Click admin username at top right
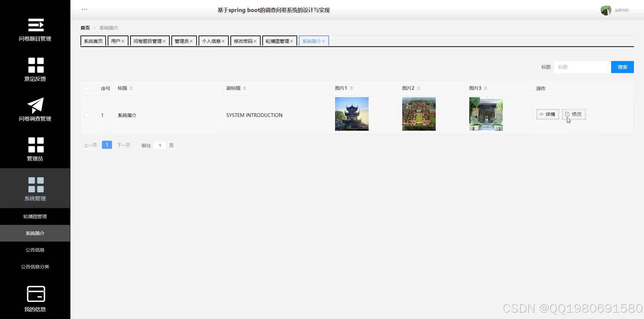The height and width of the screenshot is (319, 644). tap(622, 10)
